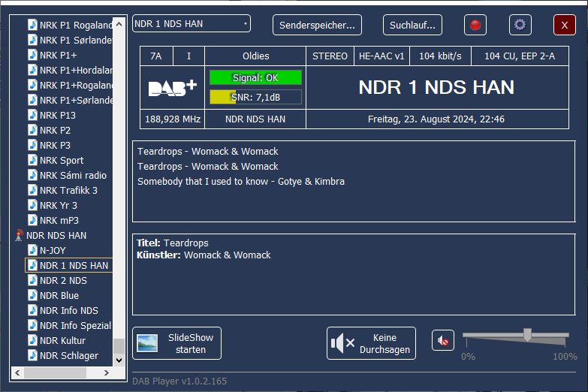Click the music icon next to NDR Blue

[x=32, y=295]
